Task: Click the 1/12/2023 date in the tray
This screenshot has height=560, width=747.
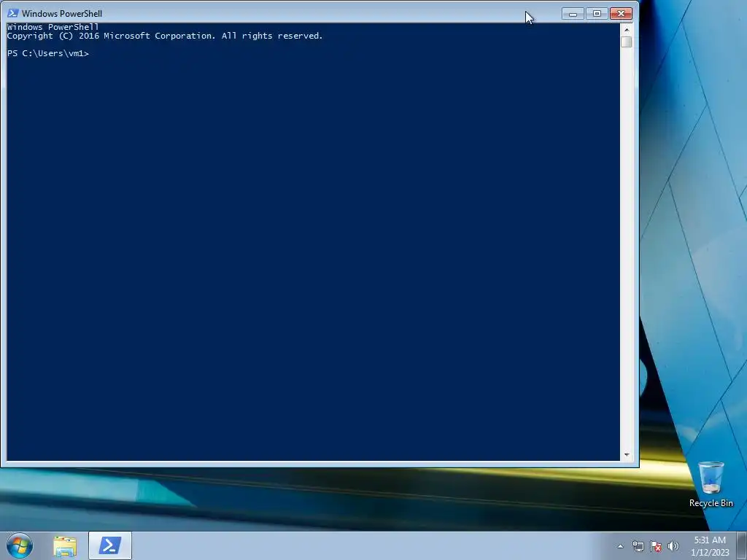Action: [710, 553]
